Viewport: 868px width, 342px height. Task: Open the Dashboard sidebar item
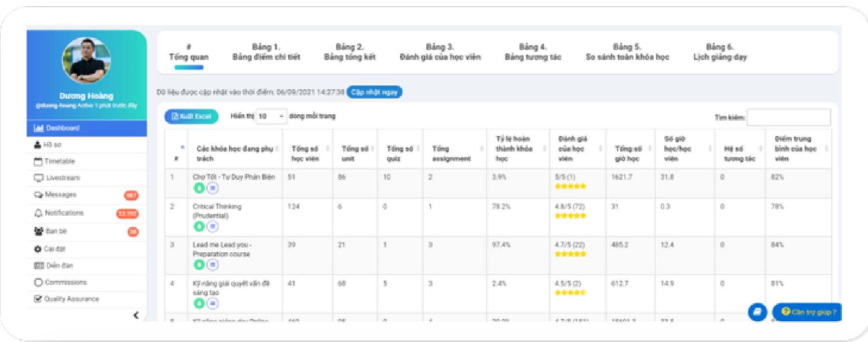[x=61, y=128]
